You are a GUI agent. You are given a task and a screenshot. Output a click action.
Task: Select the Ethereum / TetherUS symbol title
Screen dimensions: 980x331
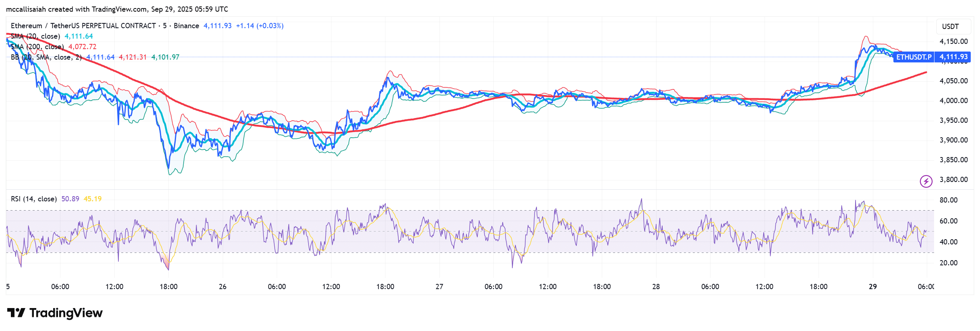83,26
